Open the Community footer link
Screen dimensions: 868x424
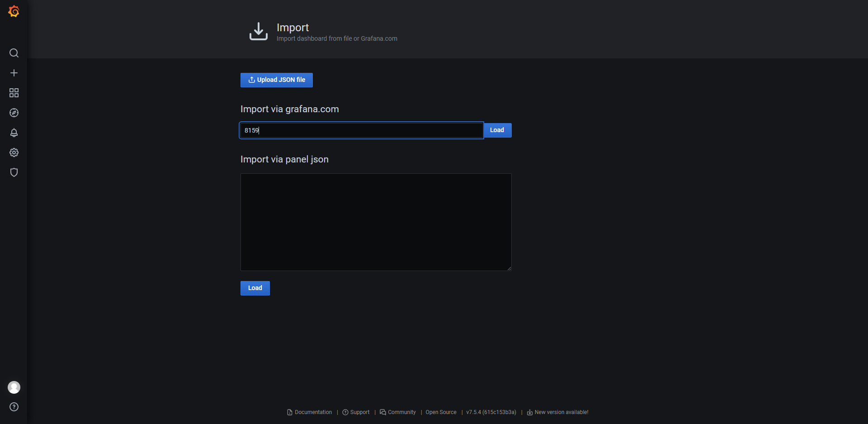point(398,412)
